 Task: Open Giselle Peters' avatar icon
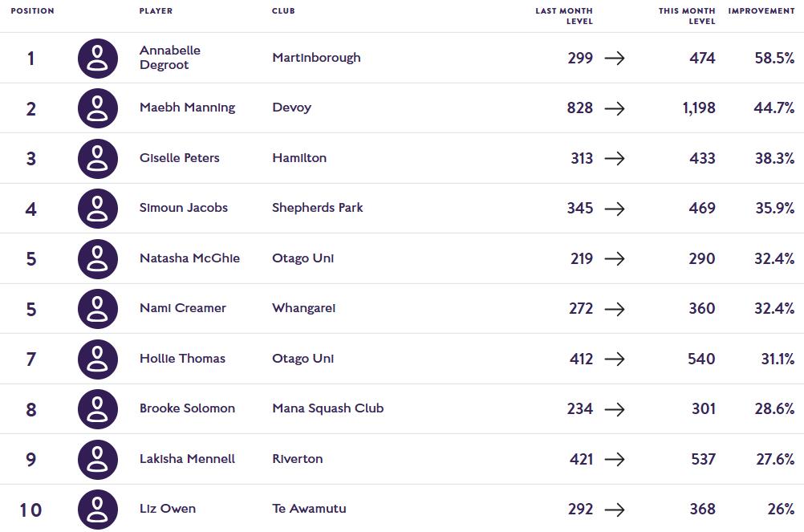[x=98, y=158]
